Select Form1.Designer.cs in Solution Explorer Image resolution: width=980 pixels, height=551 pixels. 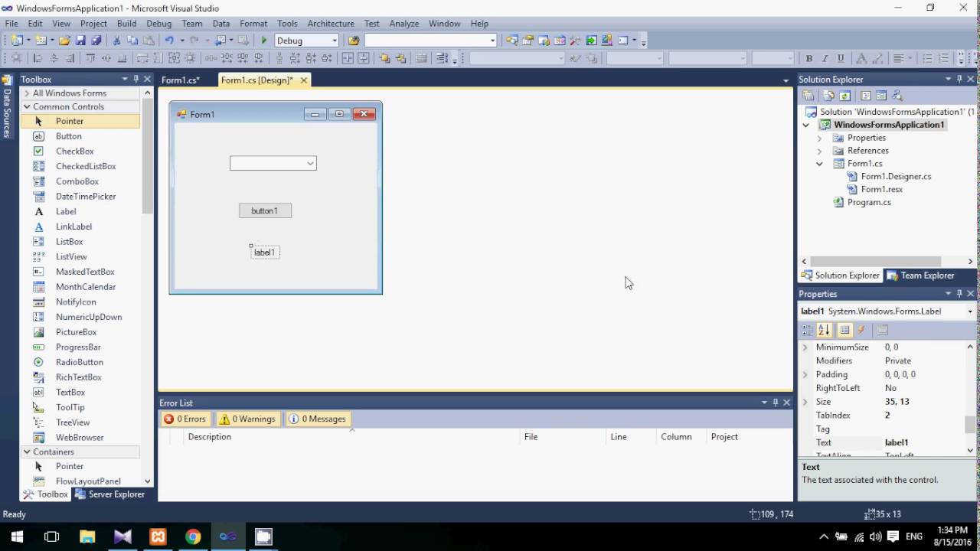896,177
